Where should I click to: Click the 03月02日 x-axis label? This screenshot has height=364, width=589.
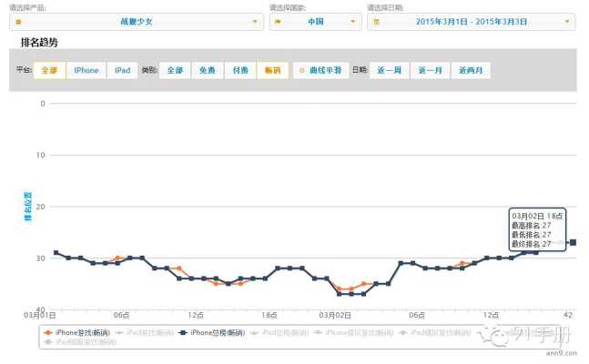tap(335, 315)
